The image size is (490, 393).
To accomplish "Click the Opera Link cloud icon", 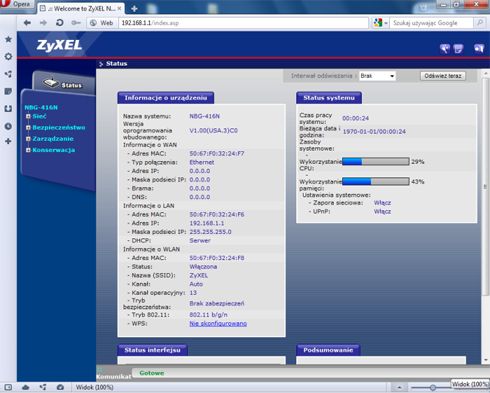I will (x=26, y=387).
